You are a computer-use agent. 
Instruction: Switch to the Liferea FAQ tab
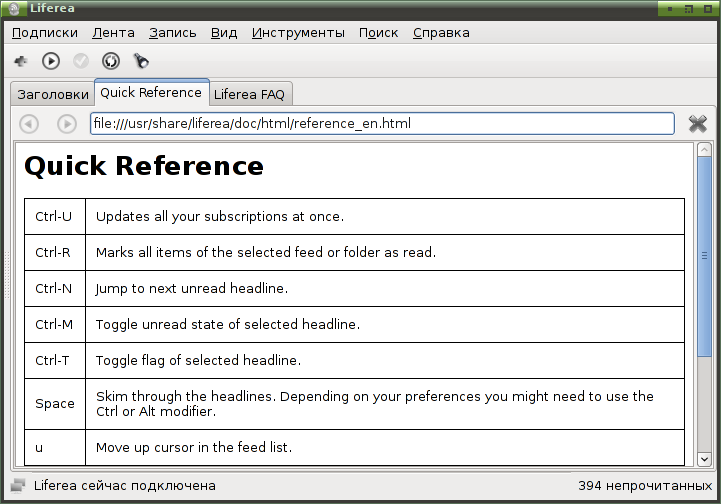point(249,94)
